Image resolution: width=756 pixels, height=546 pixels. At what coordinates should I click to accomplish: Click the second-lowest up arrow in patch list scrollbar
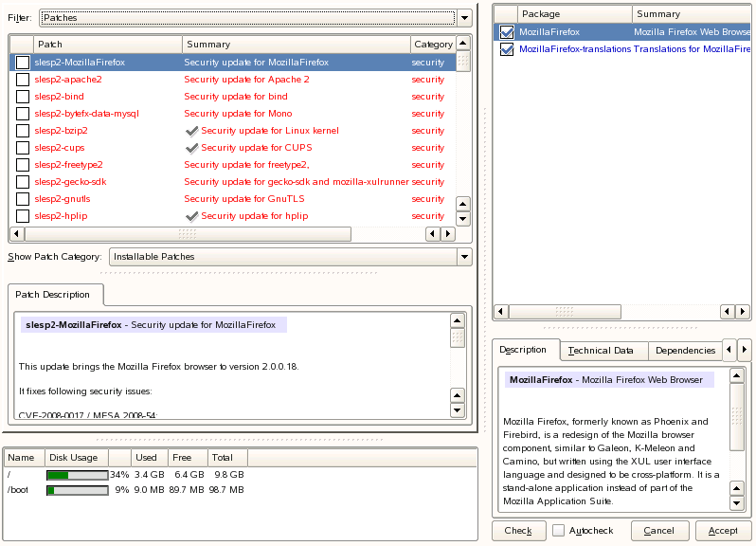point(463,204)
